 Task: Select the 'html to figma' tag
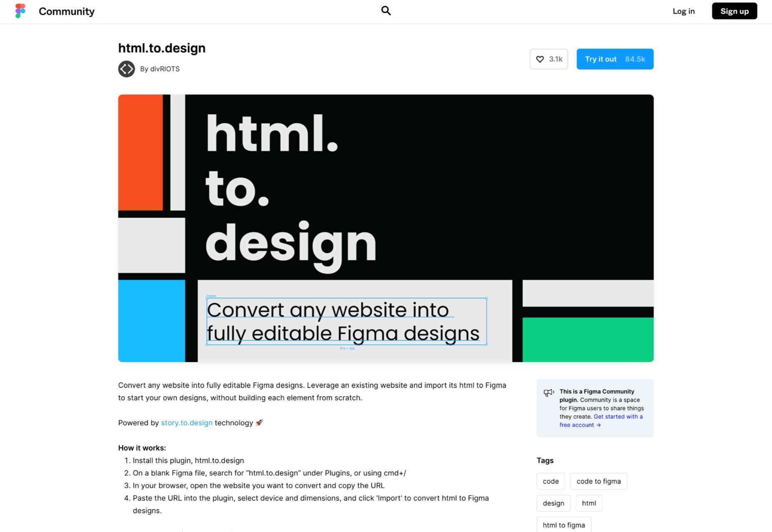[564, 525]
